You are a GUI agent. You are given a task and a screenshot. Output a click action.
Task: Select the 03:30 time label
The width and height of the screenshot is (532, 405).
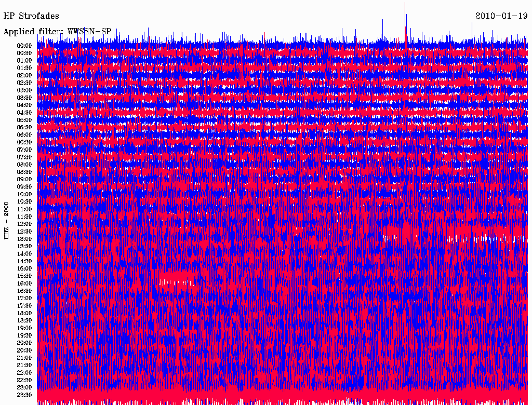(24, 98)
